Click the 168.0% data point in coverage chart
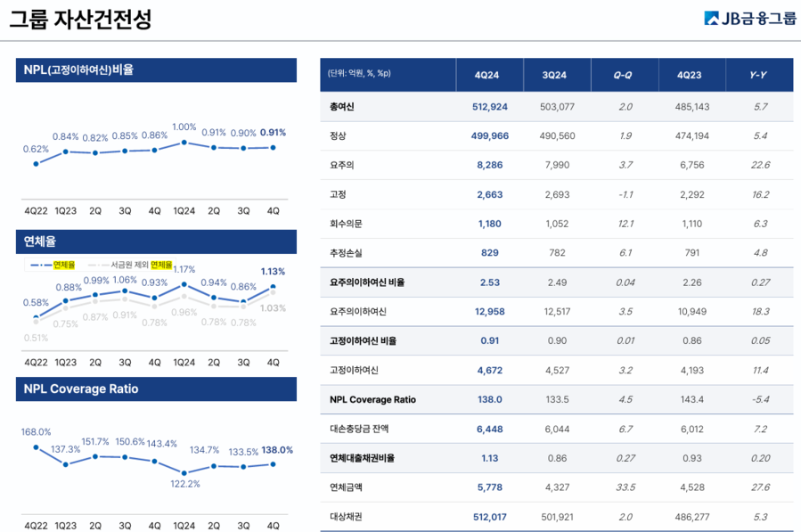The image size is (801, 532). coord(36,446)
